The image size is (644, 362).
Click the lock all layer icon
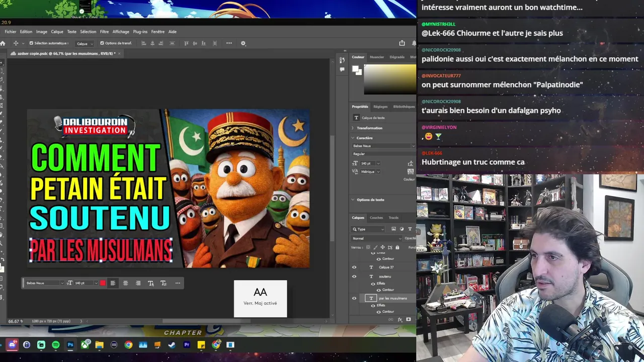tap(397, 247)
